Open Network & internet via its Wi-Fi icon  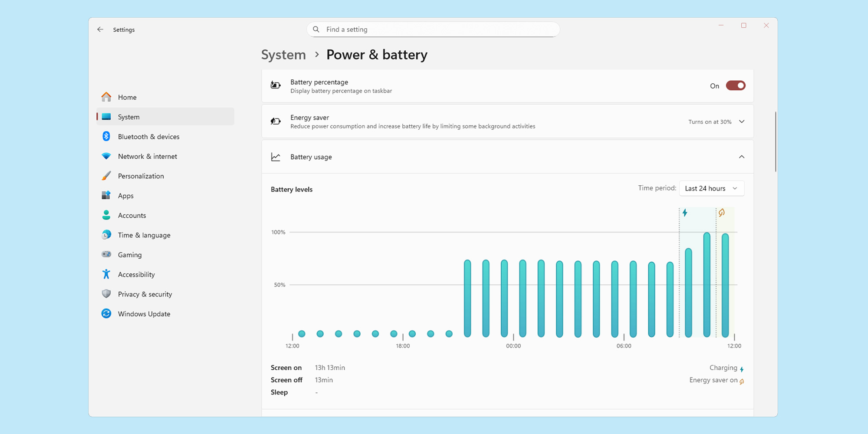pos(106,156)
